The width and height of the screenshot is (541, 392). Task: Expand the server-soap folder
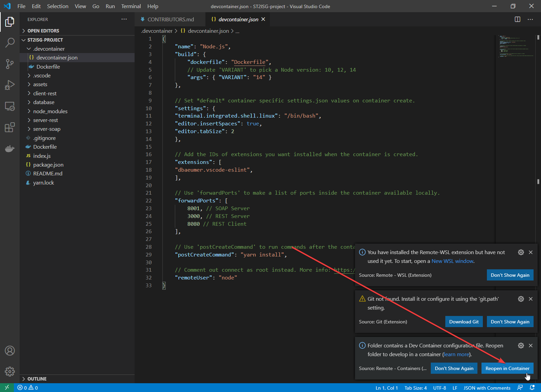(77, 129)
